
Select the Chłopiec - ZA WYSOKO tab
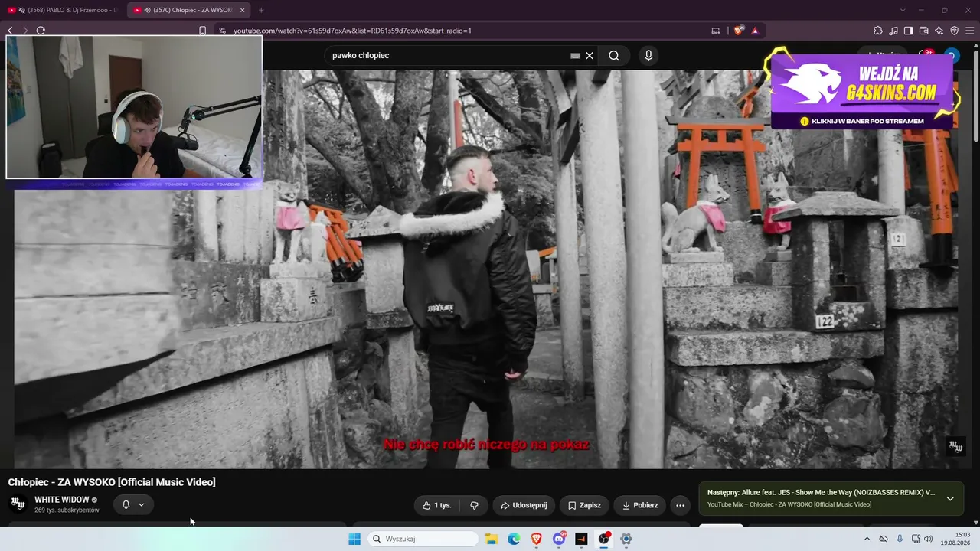188,10
